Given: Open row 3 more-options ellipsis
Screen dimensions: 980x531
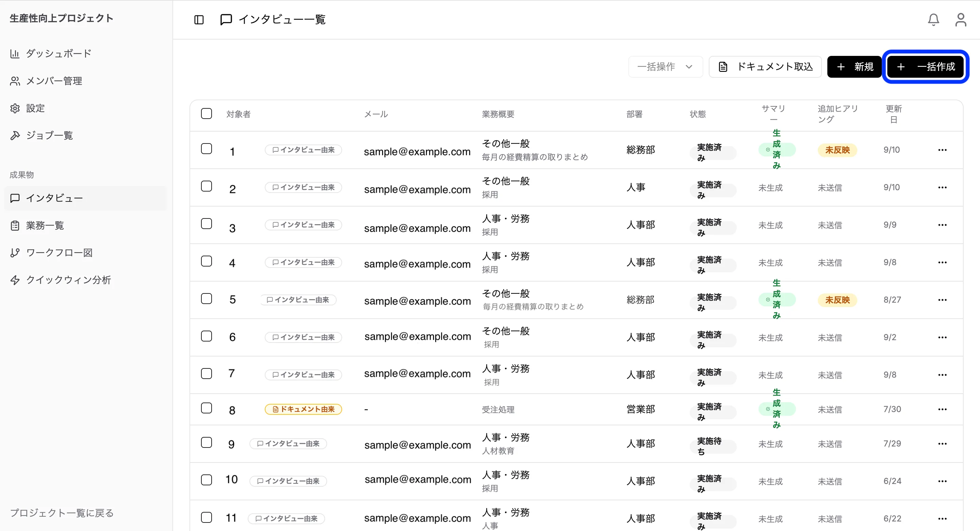Looking at the screenshot, I should 942,225.
